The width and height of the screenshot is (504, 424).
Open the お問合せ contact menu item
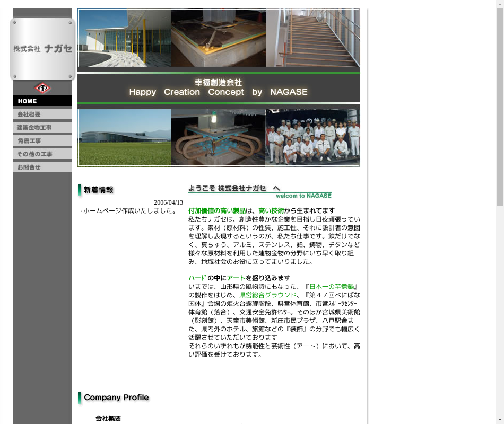42,167
